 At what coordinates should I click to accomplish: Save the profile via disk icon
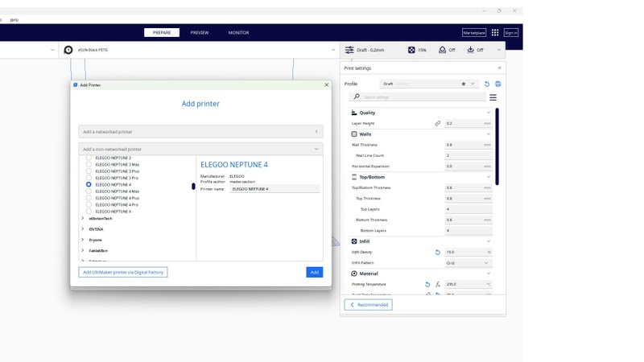[x=497, y=84]
